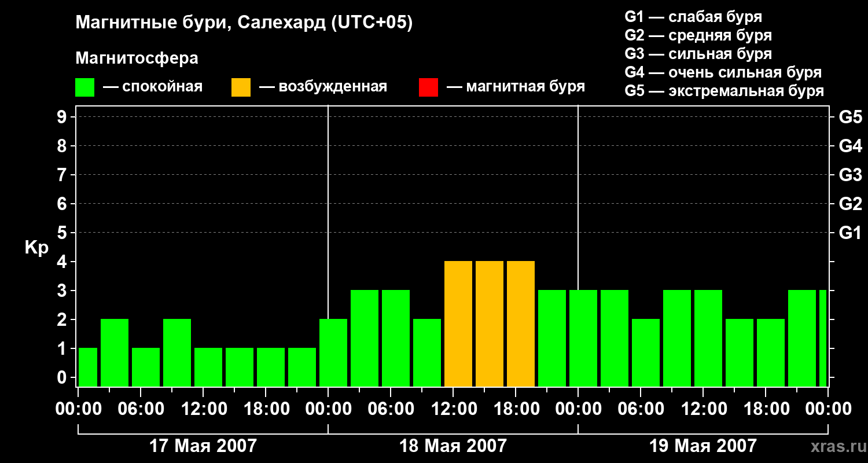Click the green Kp 3 bar for 21:00–24:00, 19 May
868x463 pixels.
(x=802, y=338)
